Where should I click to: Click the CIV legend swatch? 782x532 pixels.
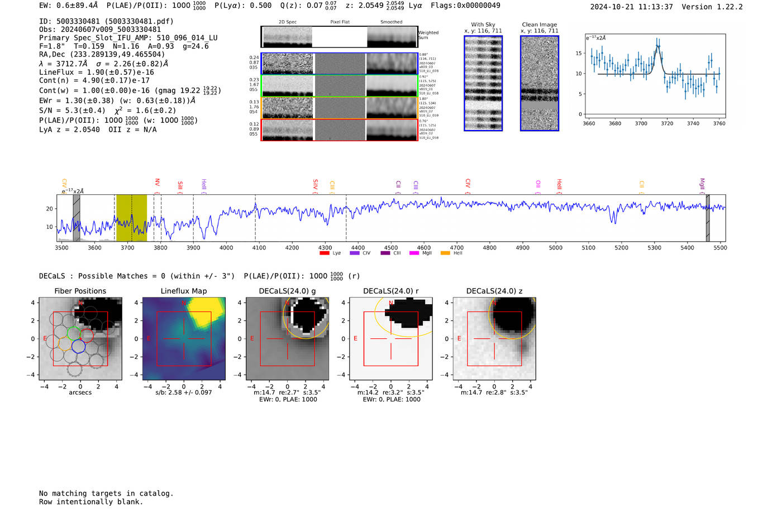click(x=355, y=253)
